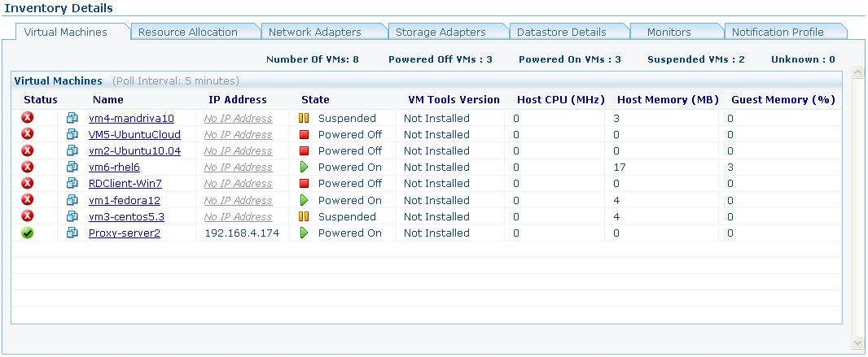Click the VM icon beside vm6-rhel6
This screenshot has height=357, width=868.
pyautogui.click(x=72, y=168)
